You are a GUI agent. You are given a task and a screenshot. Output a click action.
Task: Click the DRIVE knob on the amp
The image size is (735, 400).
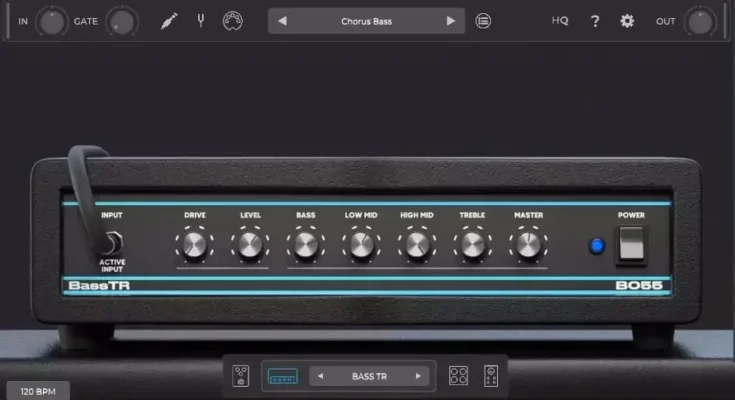point(194,243)
